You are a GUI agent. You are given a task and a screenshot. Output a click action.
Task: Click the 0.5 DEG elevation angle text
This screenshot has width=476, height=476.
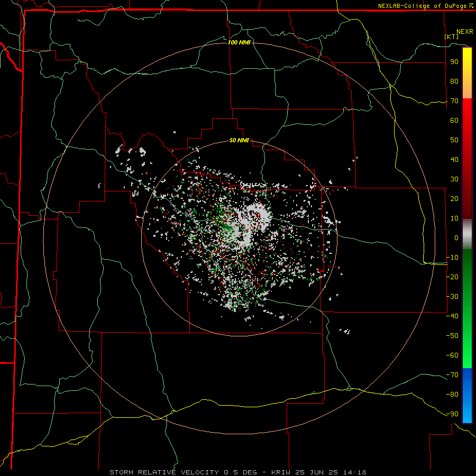click(241, 472)
